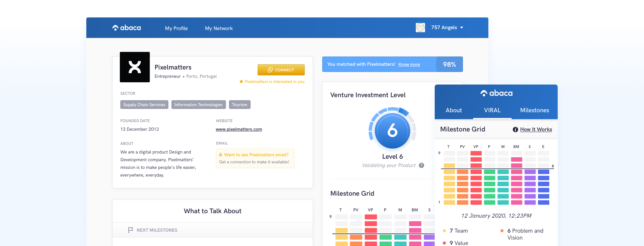Click the flag icon beside Next Milestones

click(130, 230)
